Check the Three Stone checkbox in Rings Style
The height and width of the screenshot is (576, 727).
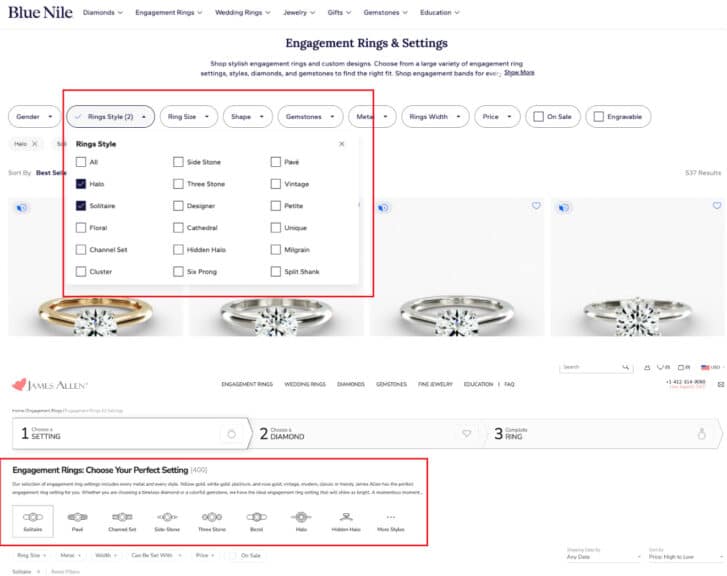178,184
